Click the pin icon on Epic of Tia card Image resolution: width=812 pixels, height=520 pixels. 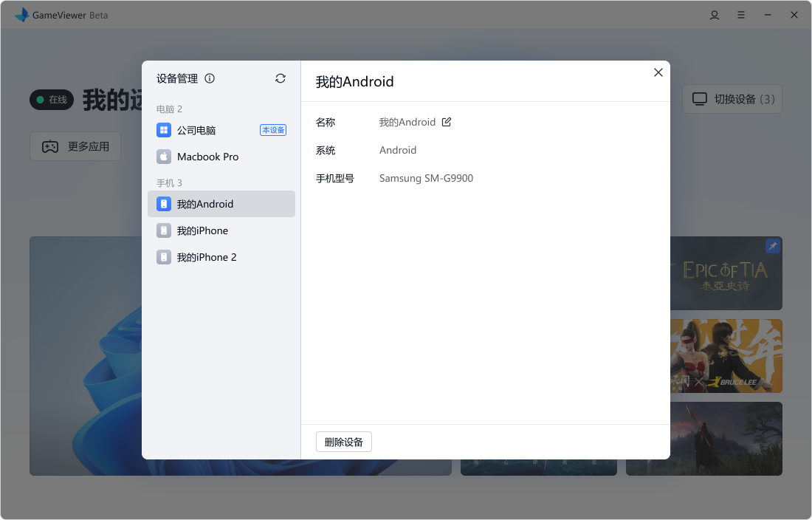773,246
